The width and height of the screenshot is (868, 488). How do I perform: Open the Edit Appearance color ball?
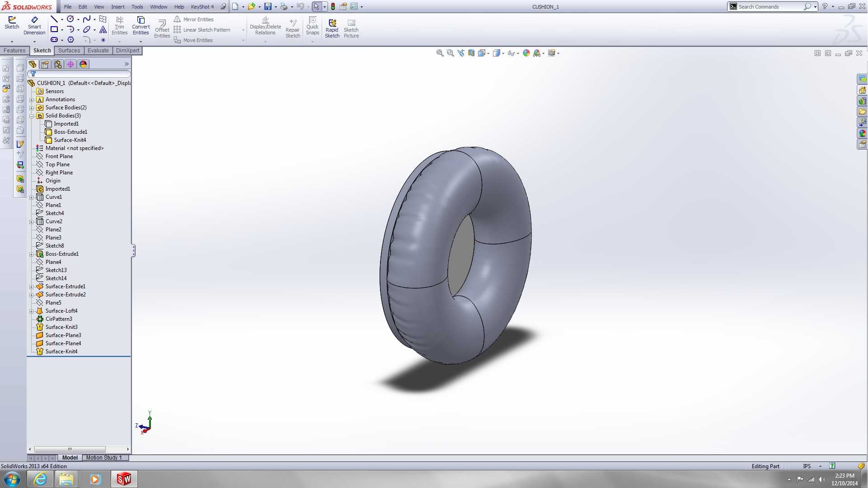pos(526,53)
